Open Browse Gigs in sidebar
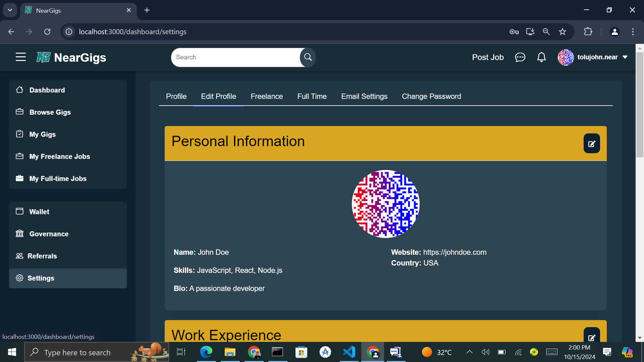Screen dimensions: 644x362 coord(50,112)
